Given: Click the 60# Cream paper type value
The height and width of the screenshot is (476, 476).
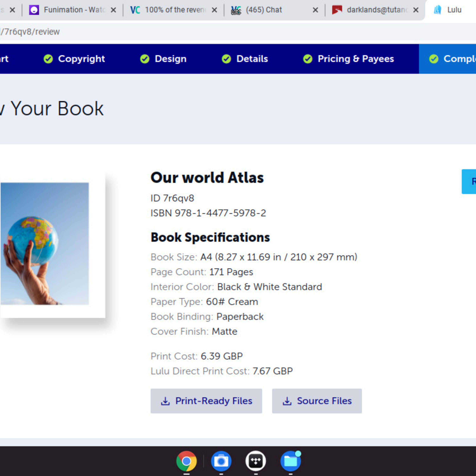Looking at the screenshot, I should [232, 302].
